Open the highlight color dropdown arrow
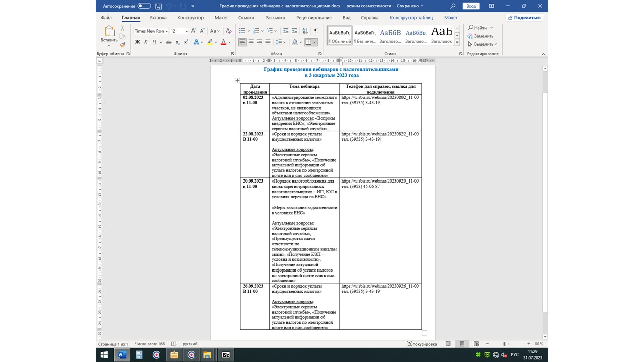This screenshot has width=644, height=362. [x=216, y=42]
